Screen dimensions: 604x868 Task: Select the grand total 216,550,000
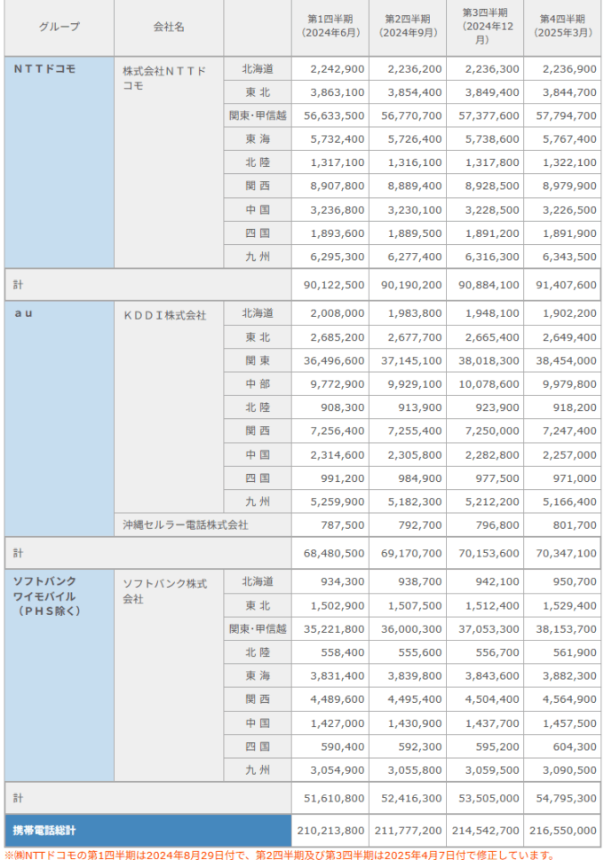pyautogui.click(x=563, y=831)
